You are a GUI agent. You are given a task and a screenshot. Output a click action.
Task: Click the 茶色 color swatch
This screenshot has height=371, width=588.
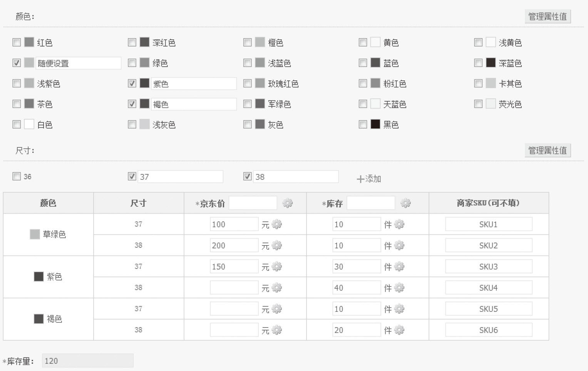tap(29, 104)
